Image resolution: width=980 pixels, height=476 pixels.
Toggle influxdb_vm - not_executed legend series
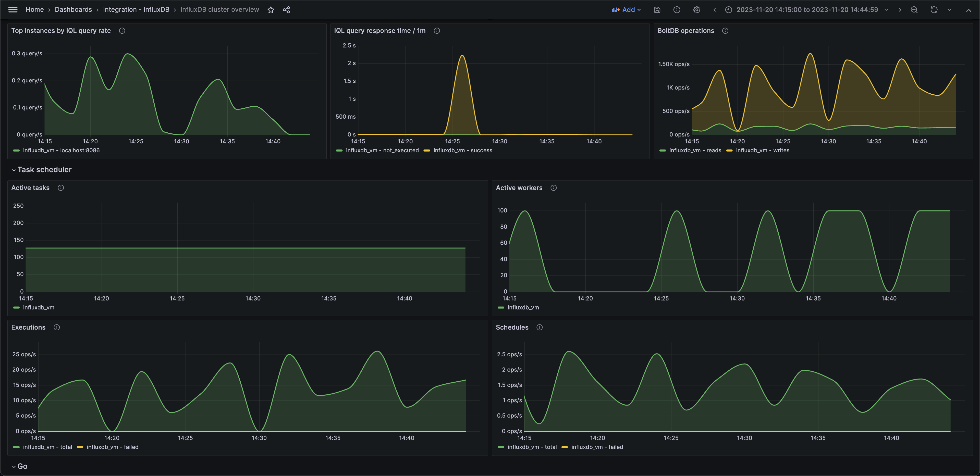[382, 151]
